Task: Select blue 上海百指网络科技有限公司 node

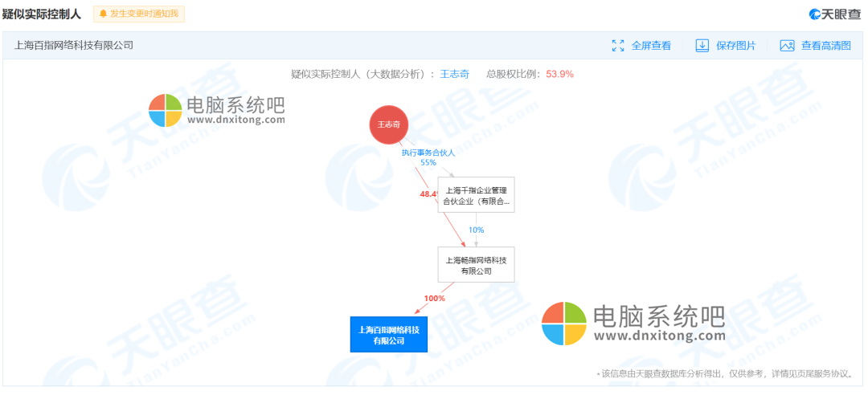Action: 389,335
